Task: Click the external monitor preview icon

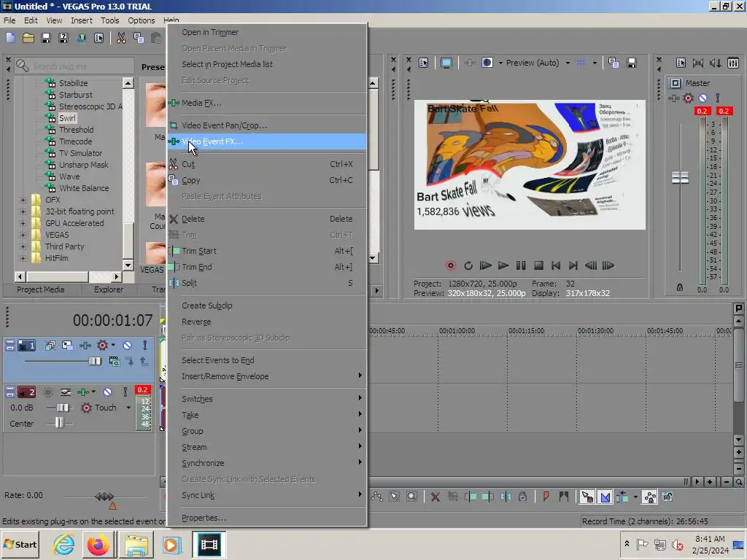Action: (446, 63)
